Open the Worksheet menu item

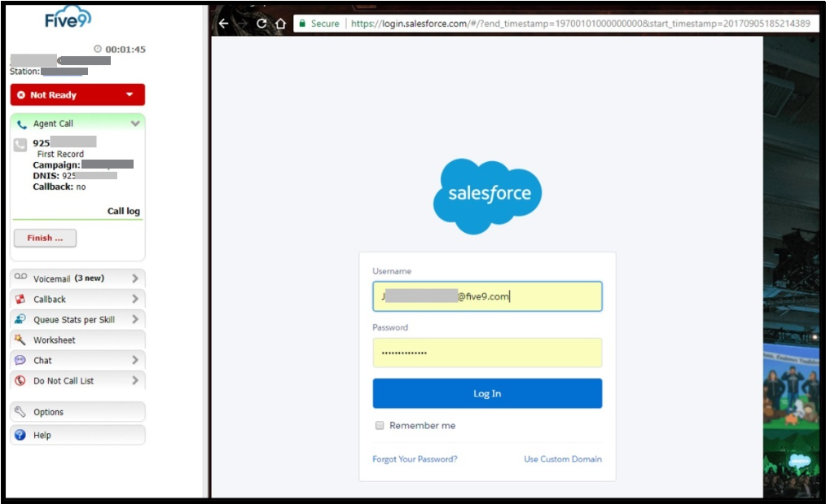point(77,340)
